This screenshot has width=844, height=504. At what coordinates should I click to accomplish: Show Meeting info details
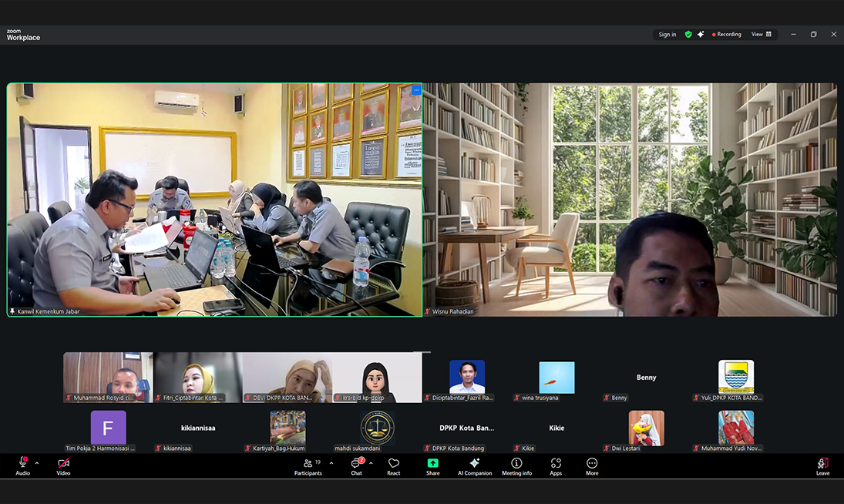coord(516,465)
